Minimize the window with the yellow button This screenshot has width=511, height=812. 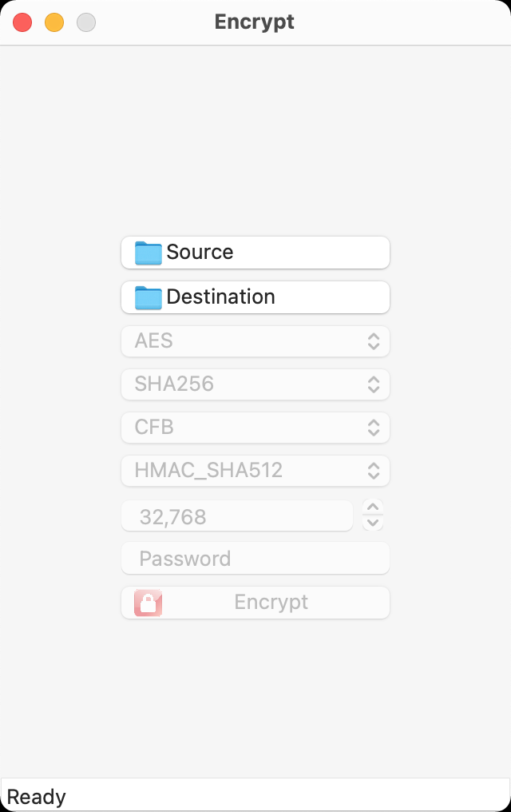click(54, 22)
